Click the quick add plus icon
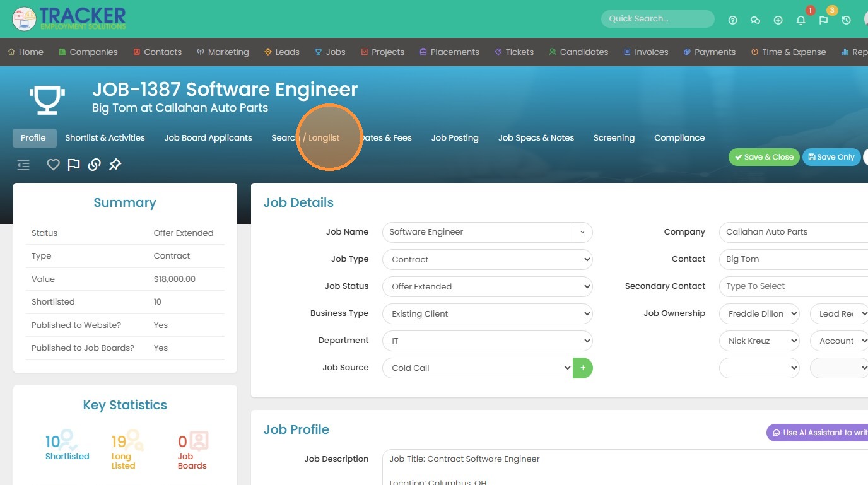The width and height of the screenshot is (868, 485). pyautogui.click(x=778, y=20)
